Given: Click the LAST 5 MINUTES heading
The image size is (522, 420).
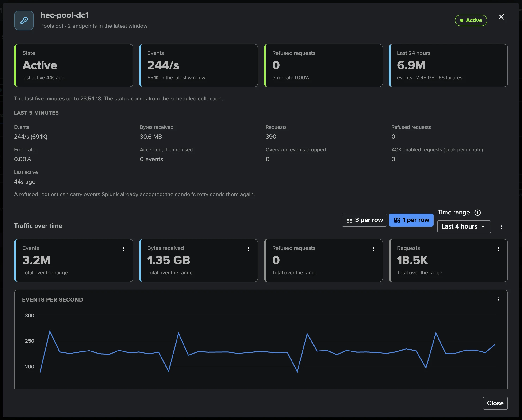Looking at the screenshot, I should point(36,113).
